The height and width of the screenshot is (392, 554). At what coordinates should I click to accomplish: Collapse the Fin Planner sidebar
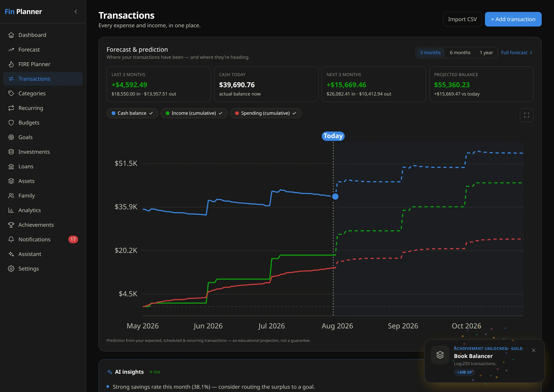pyautogui.click(x=76, y=12)
